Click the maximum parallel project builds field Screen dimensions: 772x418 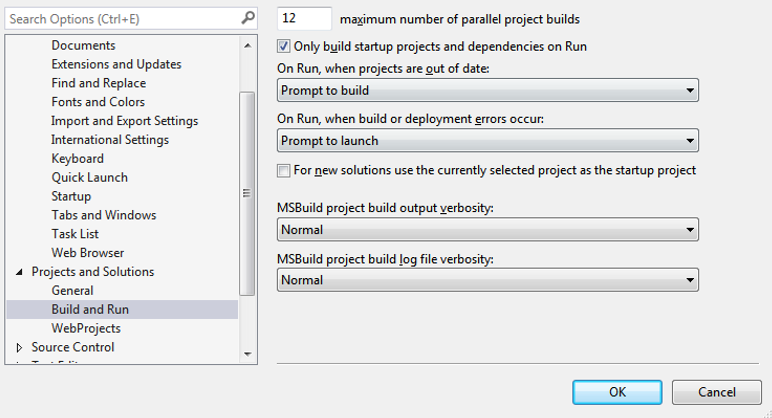305,19
